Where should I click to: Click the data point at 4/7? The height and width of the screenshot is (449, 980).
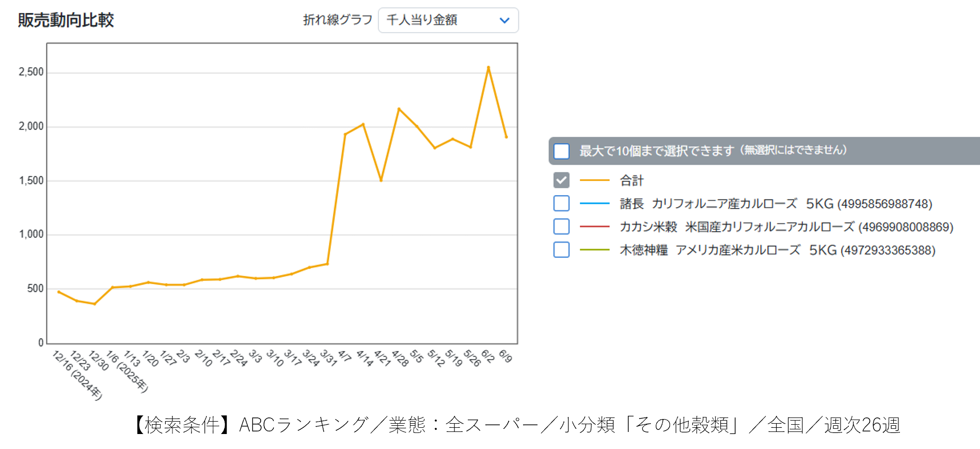345,134
